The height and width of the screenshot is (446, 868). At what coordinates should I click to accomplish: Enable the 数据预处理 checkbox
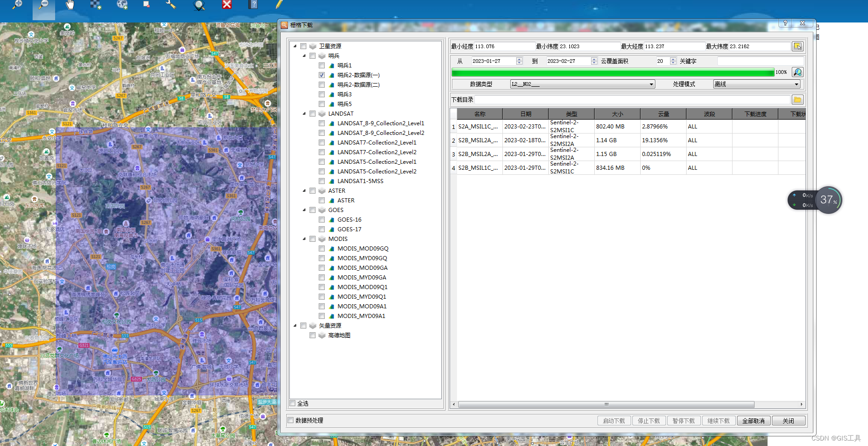[291, 420]
